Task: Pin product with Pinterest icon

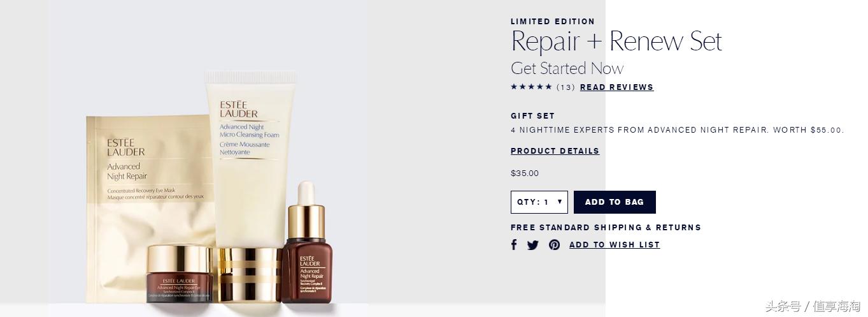Action: pyautogui.click(x=555, y=245)
